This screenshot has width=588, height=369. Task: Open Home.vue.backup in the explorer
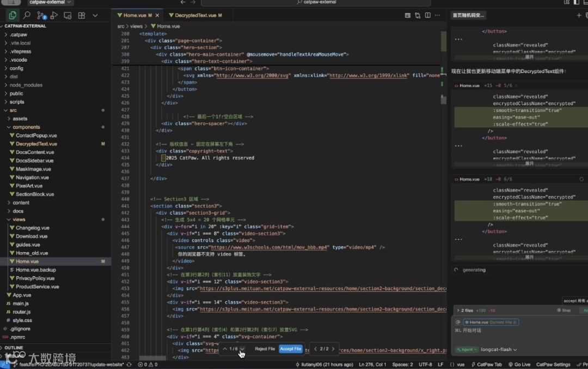35,269
